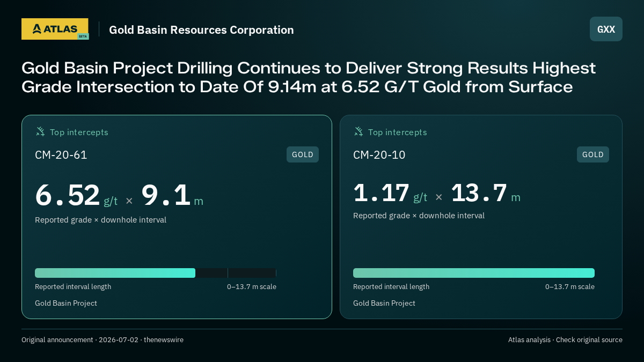Click the 'Top intercepts' label on the CM-20-61 card
Screen dimensions: 644x362
(79, 132)
